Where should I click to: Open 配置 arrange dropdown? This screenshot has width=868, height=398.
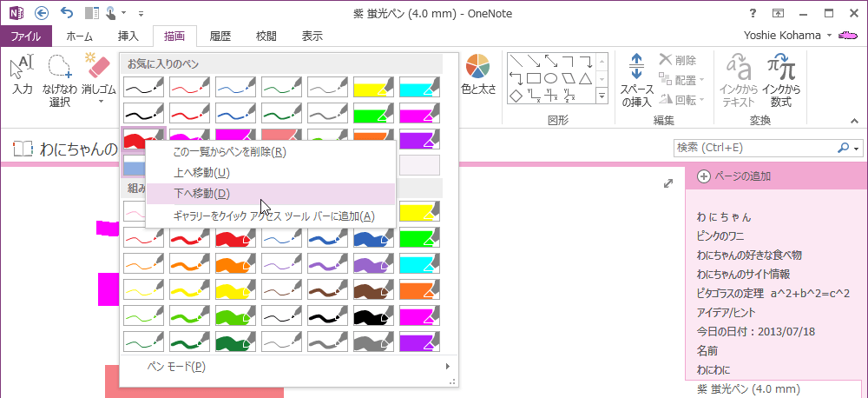681,80
